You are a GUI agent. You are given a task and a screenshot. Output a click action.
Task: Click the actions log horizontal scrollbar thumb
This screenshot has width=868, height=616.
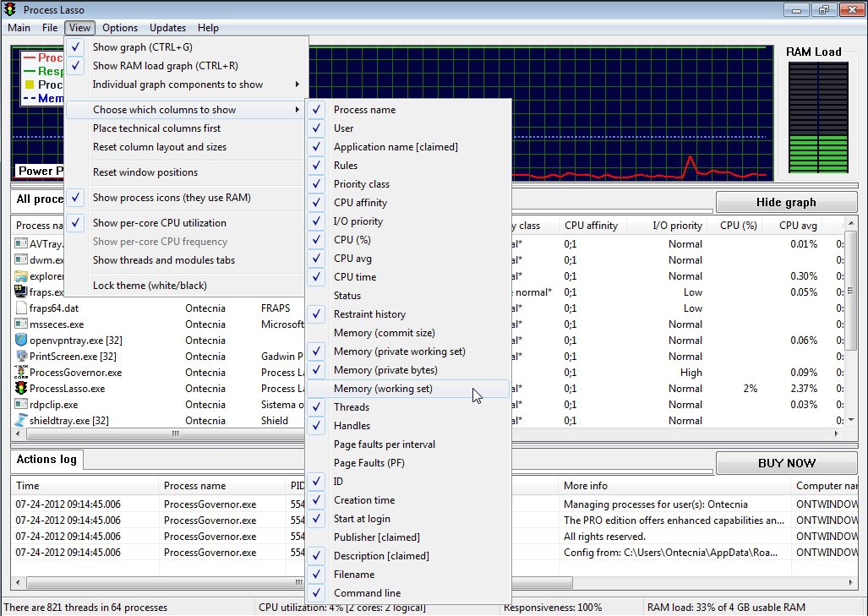pos(299,582)
